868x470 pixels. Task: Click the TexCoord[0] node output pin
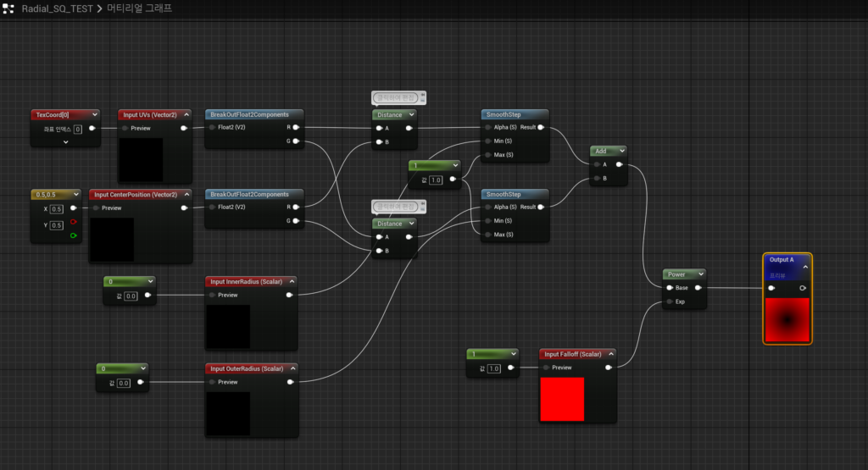tap(92, 129)
